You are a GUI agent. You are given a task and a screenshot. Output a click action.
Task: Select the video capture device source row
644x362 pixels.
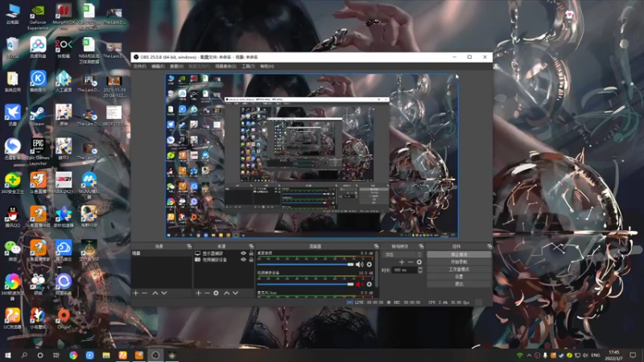[x=224, y=260]
